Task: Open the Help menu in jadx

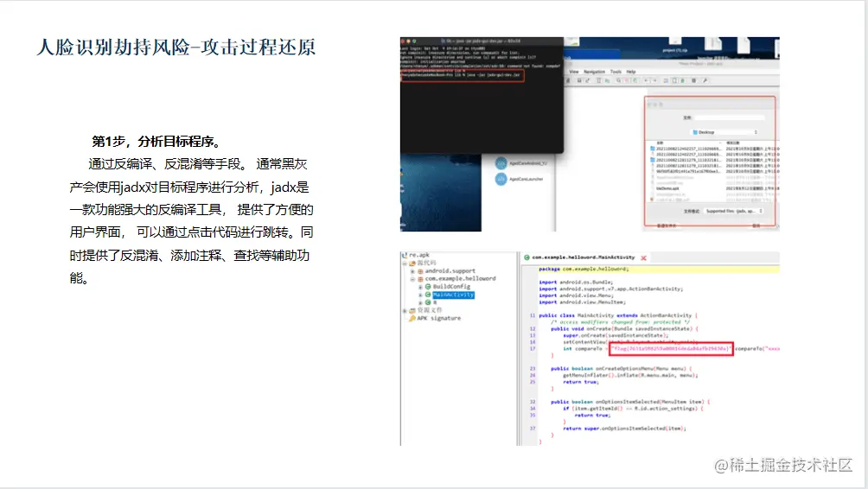Action: (631, 72)
